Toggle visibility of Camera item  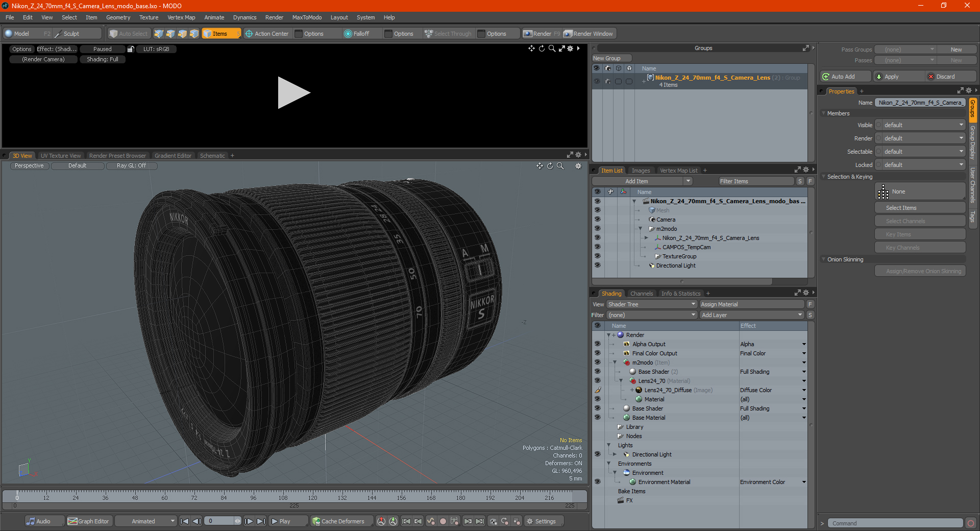point(597,220)
